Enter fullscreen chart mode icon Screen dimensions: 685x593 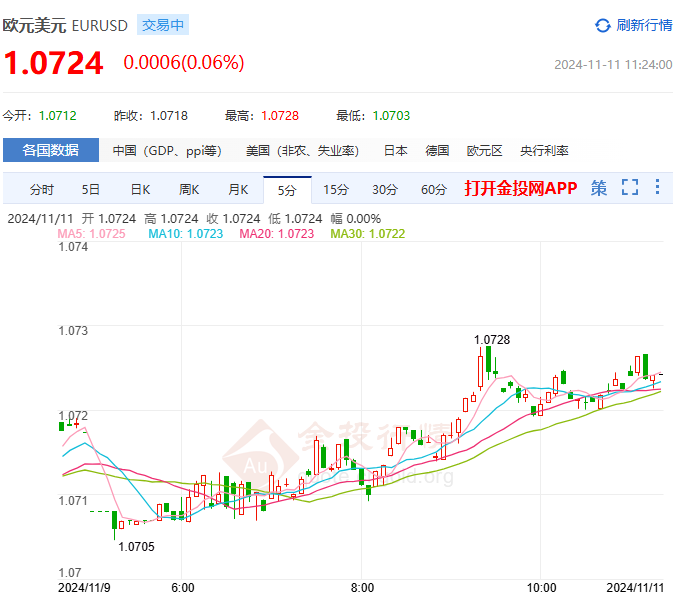pos(629,188)
